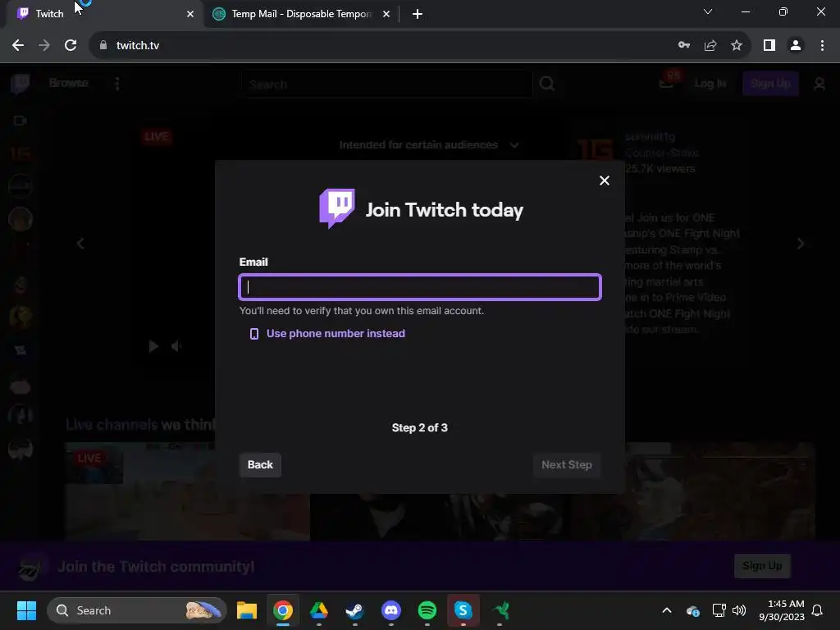Screen dimensions: 840x630
Task: Open the Chrome profile icon
Action: point(796,45)
